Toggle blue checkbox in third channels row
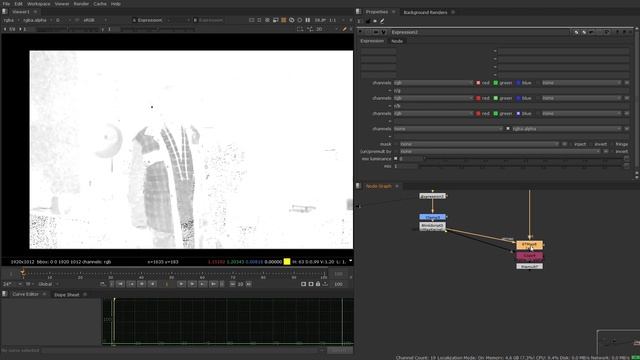This screenshot has width=640, height=360. pos(518,113)
